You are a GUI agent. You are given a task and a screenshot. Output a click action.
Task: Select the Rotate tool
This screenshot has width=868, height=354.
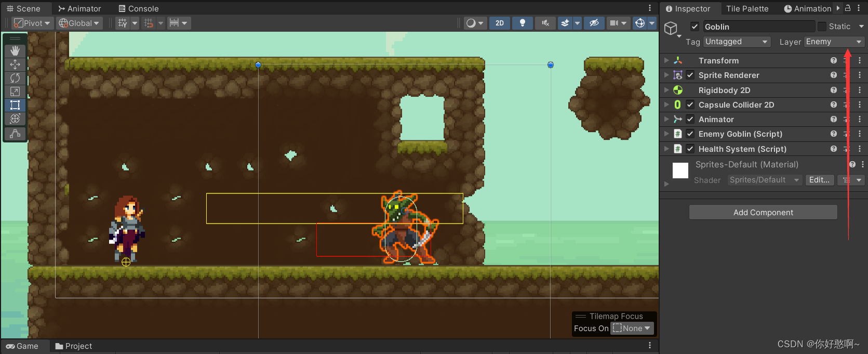(x=15, y=78)
